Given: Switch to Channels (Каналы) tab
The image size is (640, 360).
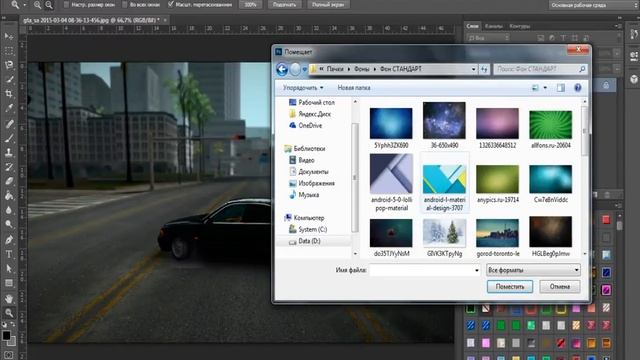Looking at the screenshot, I should (x=493, y=26).
